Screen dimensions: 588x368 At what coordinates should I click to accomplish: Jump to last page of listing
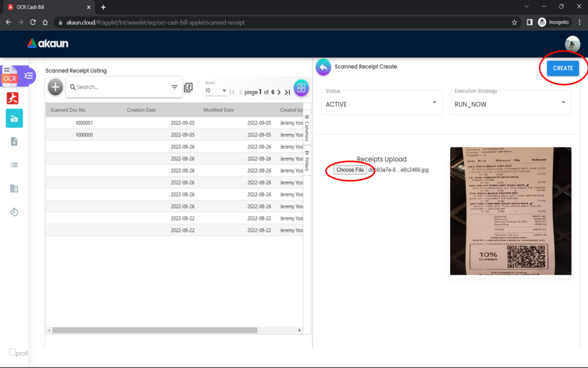pyautogui.click(x=287, y=92)
